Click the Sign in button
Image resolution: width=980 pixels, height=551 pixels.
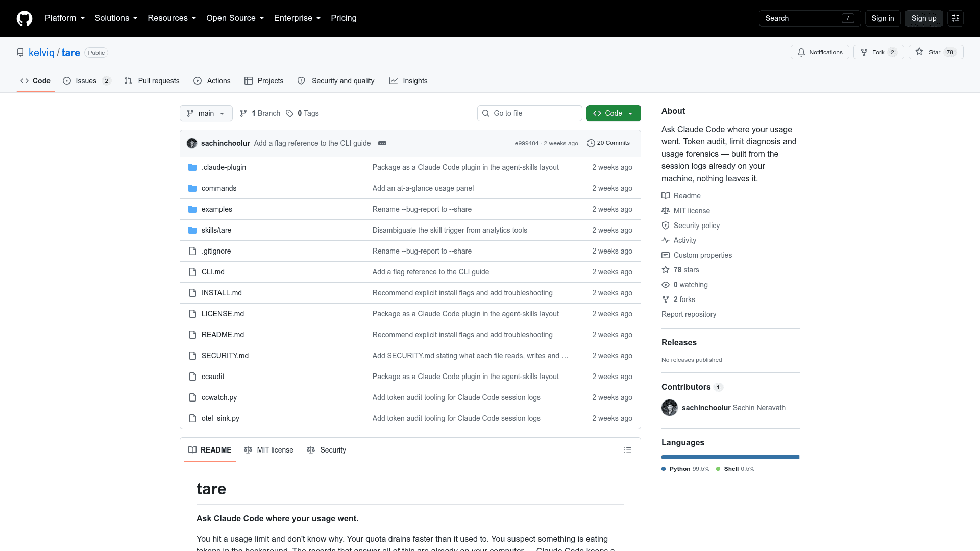(x=883, y=18)
